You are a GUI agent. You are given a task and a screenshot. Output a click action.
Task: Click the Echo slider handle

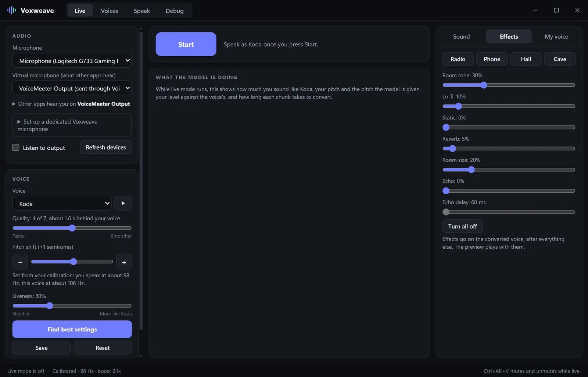pyautogui.click(x=446, y=191)
